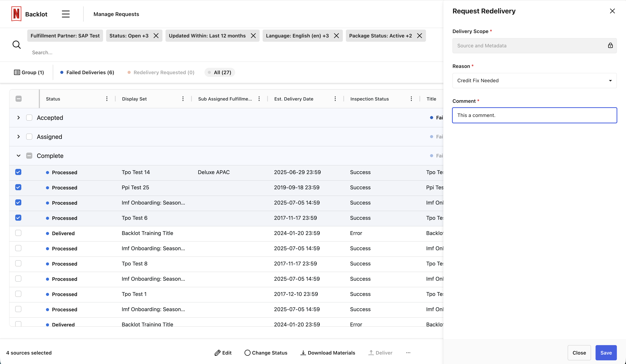The image size is (626, 364).
Task: Select the Backlot Training Title row checkbox
Action: (x=18, y=233)
